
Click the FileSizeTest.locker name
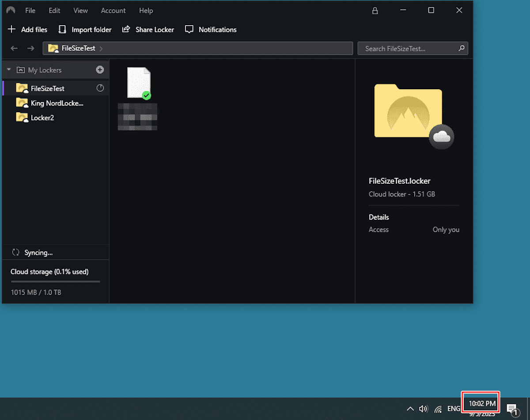pos(400,181)
